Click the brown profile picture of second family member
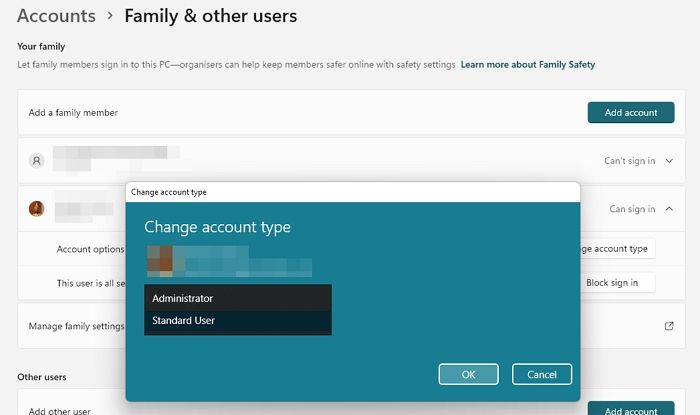700x415 pixels. 37,209
